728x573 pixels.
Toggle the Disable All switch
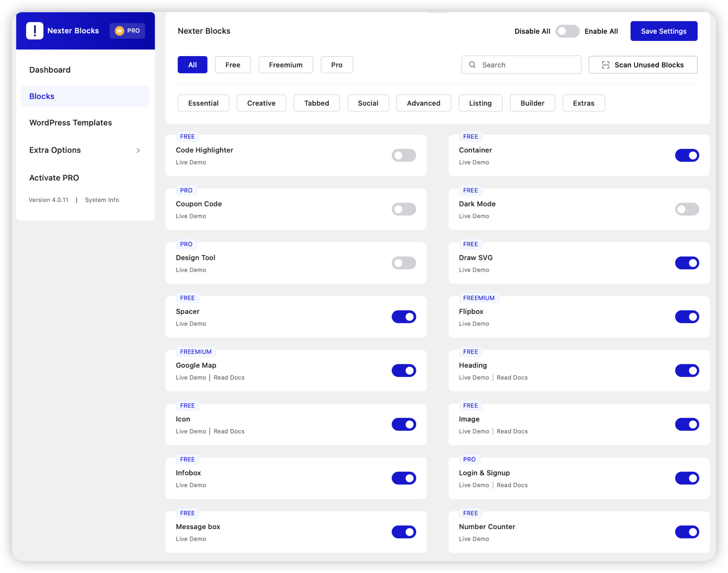[567, 31]
